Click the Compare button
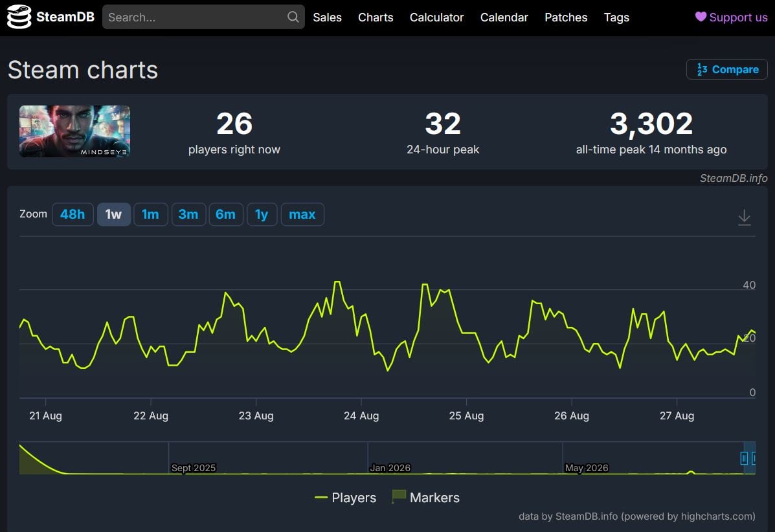 tap(726, 69)
